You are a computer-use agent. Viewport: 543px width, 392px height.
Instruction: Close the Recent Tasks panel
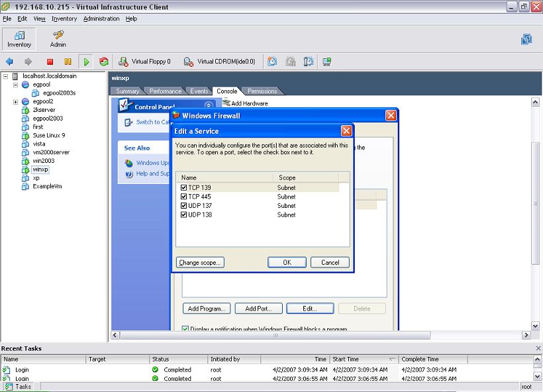pyautogui.click(x=538, y=348)
